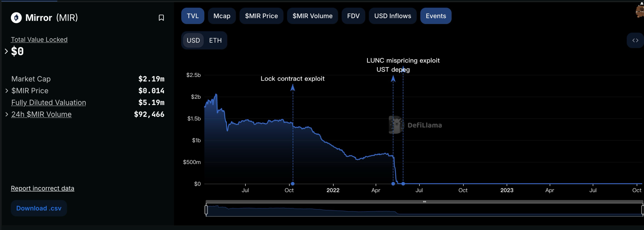Open the embed chart code icon
Screen dimensions: 644x230
[635, 40]
